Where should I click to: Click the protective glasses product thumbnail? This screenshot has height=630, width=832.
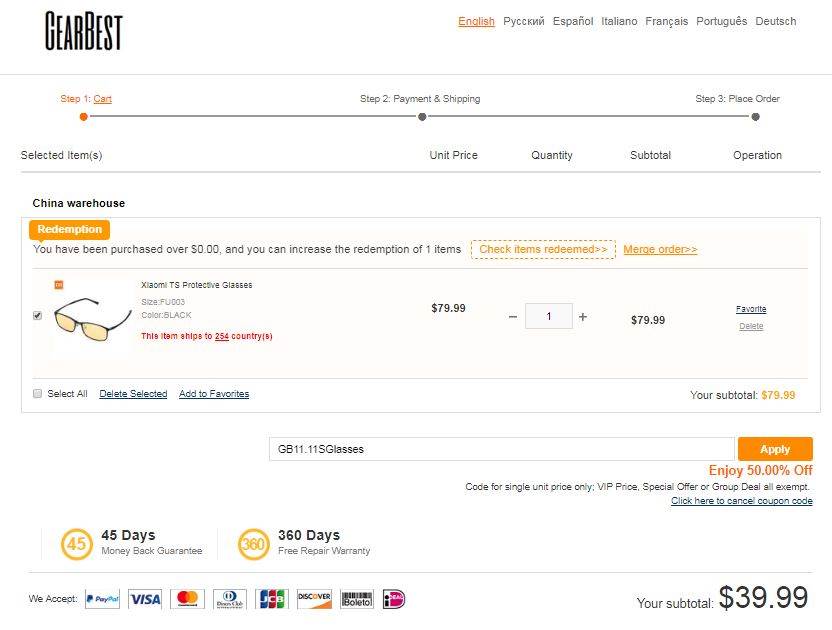pos(92,316)
